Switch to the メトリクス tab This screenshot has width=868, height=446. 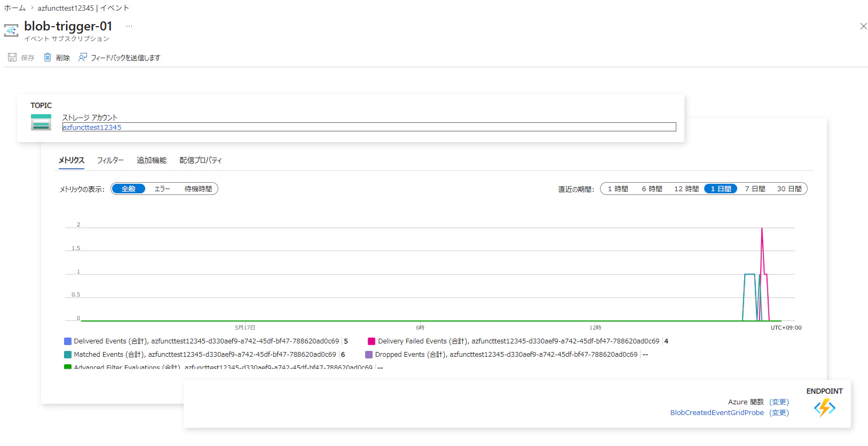(72, 160)
